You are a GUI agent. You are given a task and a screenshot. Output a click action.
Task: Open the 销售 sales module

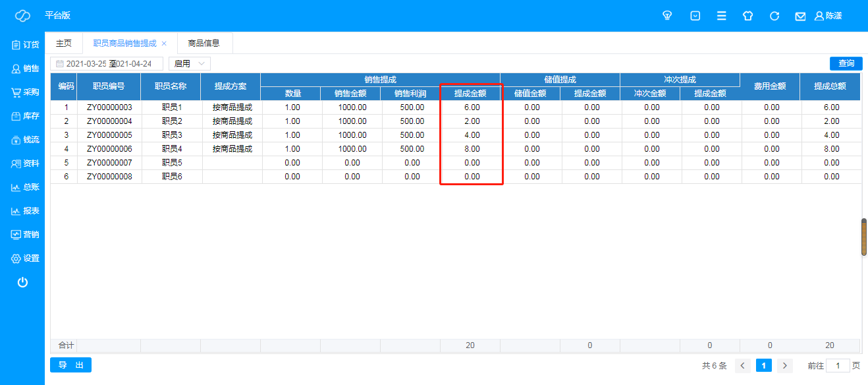coord(25,69)
